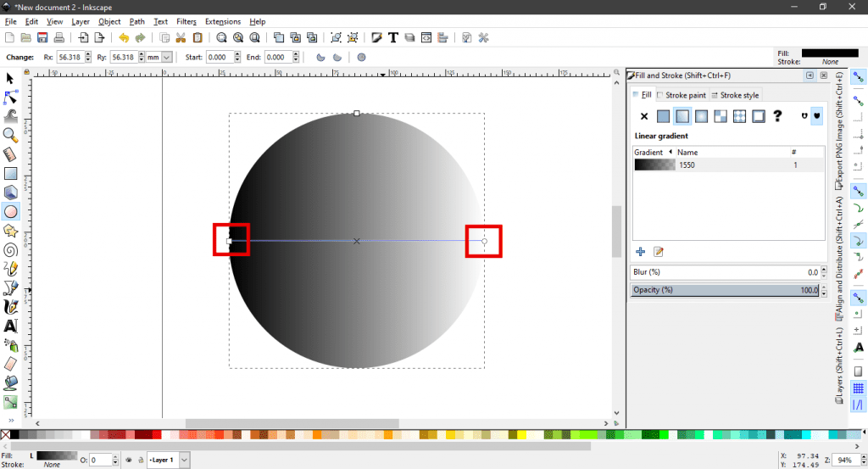Image resolution: width=868 pixels, height=469 pixels.
Task: Toggle the current layer lock icon
Action: (140, 461)
